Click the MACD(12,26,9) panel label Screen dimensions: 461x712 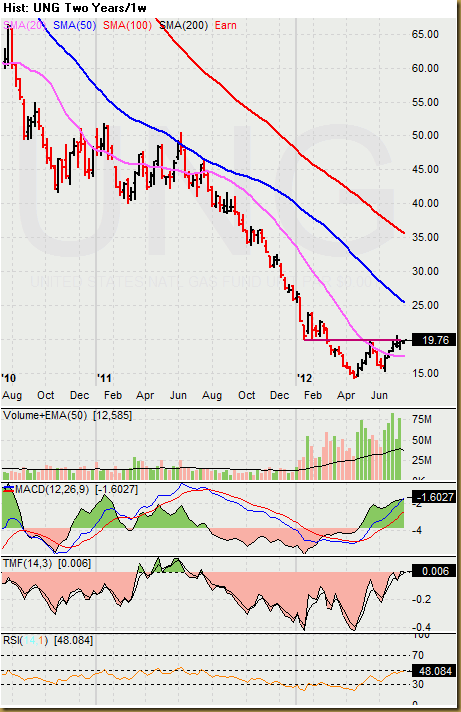tap(76, 490)
